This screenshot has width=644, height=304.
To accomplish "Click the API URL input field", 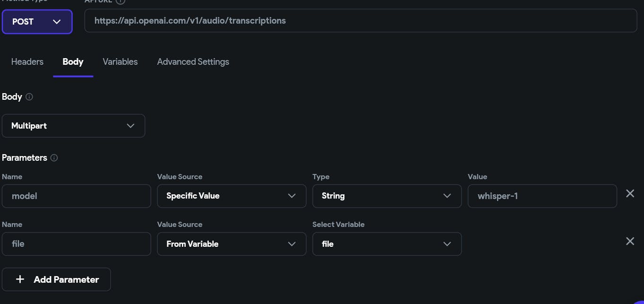I will point(361,21).
